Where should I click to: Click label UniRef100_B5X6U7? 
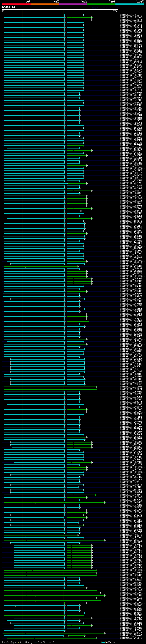pyautogui.click(x=131, y=281)
